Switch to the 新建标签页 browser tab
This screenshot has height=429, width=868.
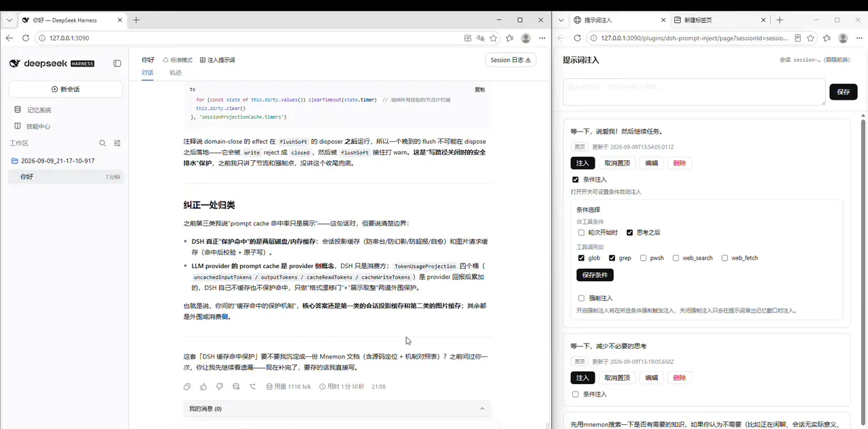pos(721,20)
